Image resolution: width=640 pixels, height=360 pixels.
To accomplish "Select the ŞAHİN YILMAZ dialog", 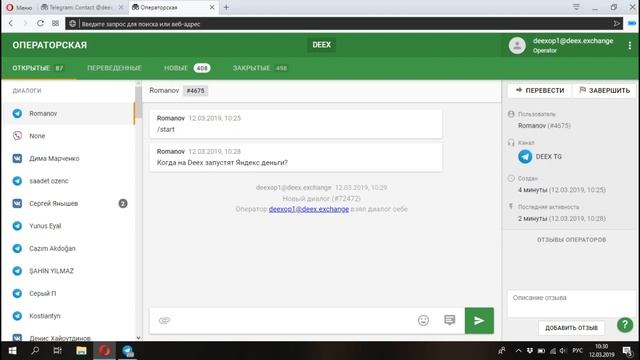I will (69, 271).
